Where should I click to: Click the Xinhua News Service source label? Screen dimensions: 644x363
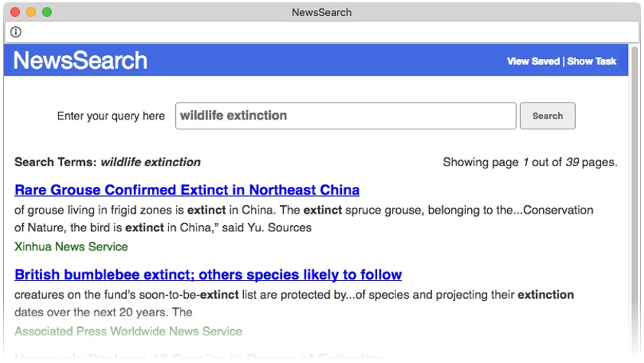[x=71, y=247]
